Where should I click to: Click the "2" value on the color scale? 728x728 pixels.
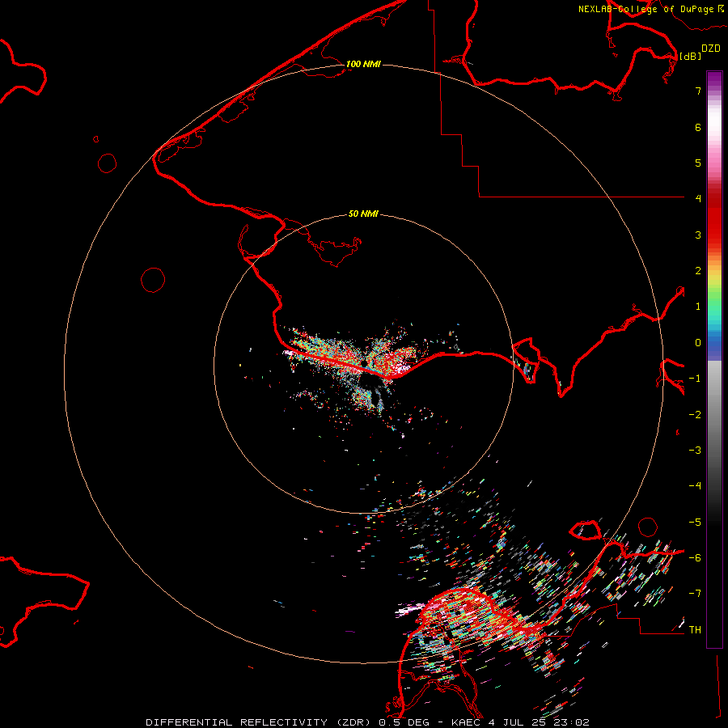tap(698, 271)
